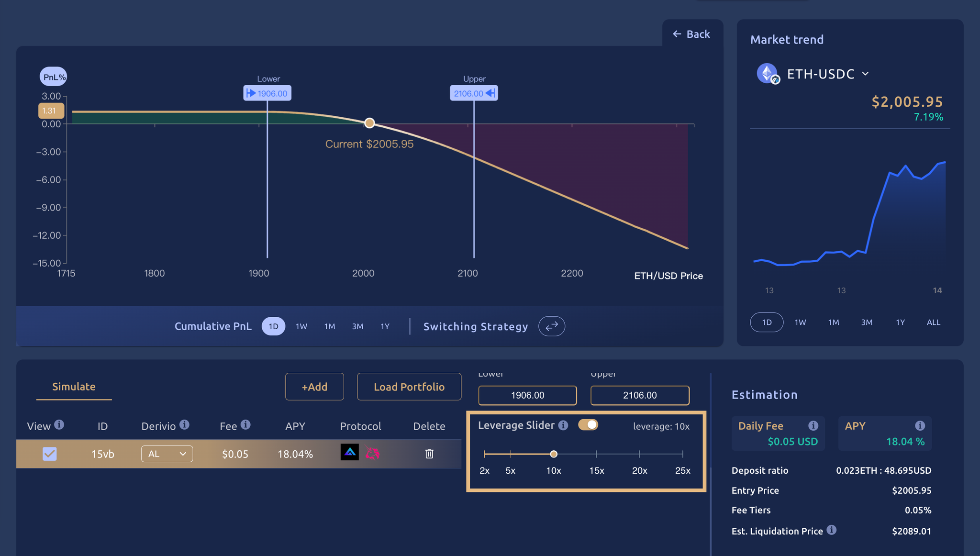Click the 1.31 PnL value label
This screenshot has height=556, width=980.
point(51,111)
